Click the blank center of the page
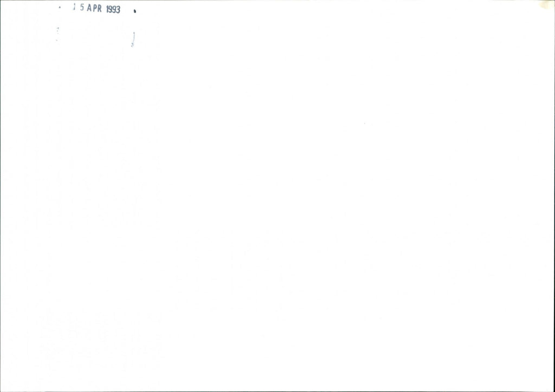This screenshot has width=555, height=392. pos(277,196)
